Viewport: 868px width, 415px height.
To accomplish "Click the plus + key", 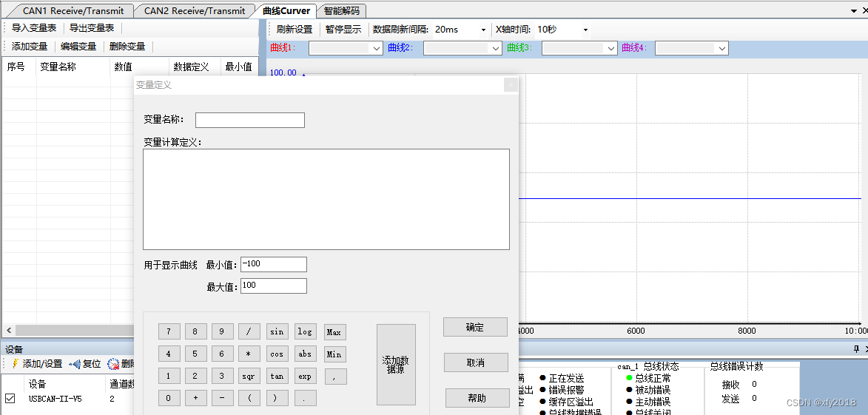I will pos(195,398).
